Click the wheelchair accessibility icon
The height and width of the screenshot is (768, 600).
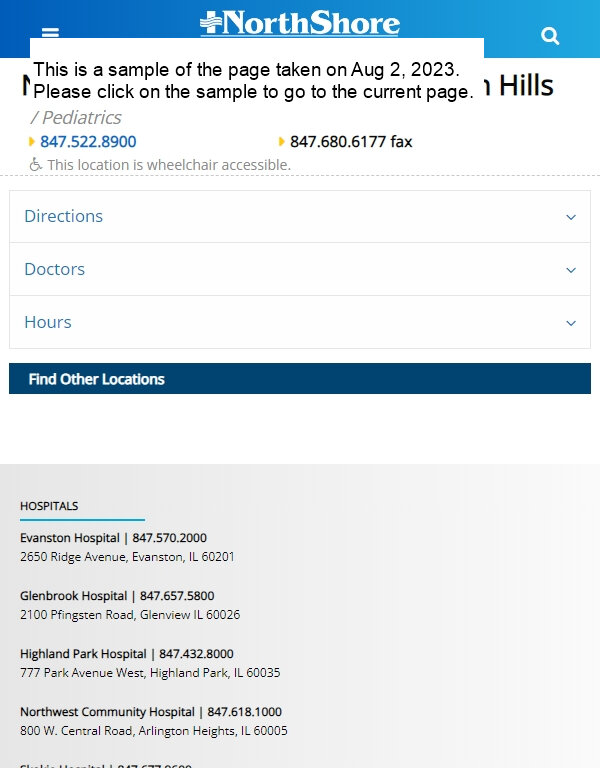point(35,165)
